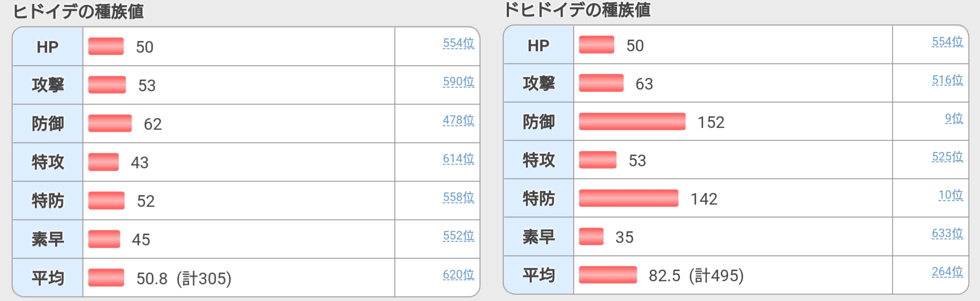Open the 614位 special attack rank link
Screen dimensions: 980x301
pos(458,159)
